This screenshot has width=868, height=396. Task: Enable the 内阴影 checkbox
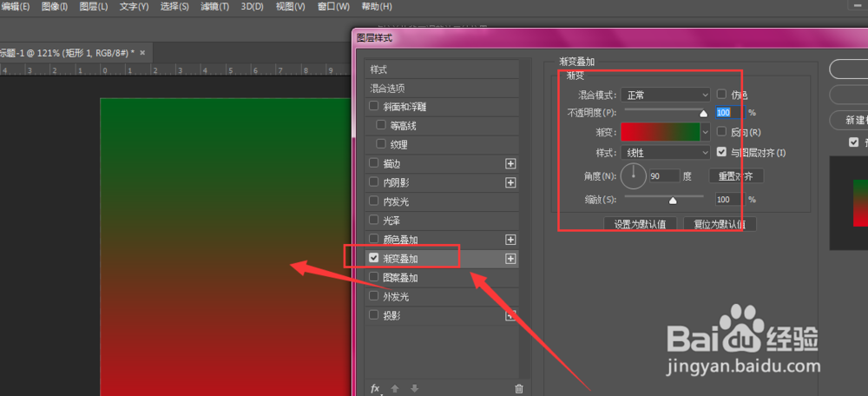pyautogui.click(x=373, y=182)
